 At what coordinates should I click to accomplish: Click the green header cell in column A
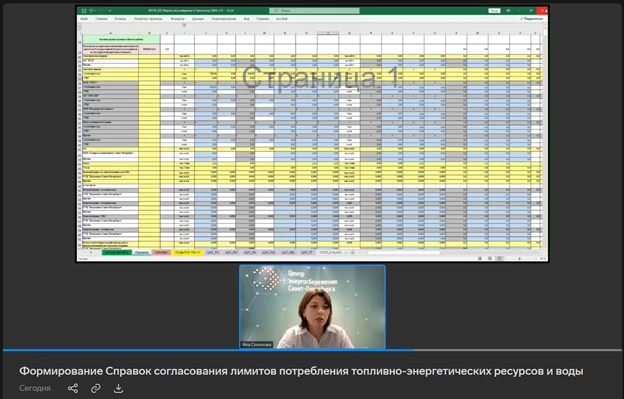click(121, 39)
